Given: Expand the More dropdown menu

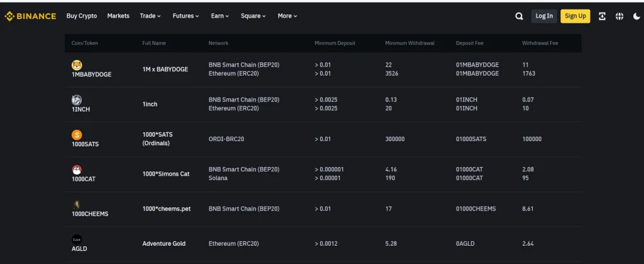Looking at the screenshot, I should [x=287, y=16].
